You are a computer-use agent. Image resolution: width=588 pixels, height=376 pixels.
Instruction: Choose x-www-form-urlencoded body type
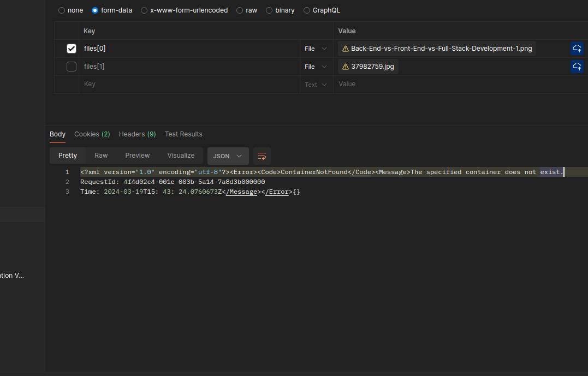[x=145, y=10]
